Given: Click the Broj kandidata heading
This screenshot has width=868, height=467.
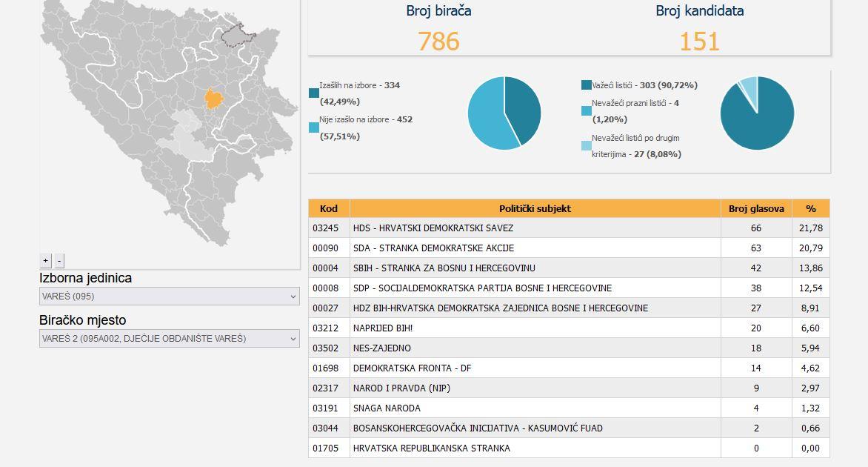Looking at the screenshot, I should pyautogui.click(x=700, y=10).
